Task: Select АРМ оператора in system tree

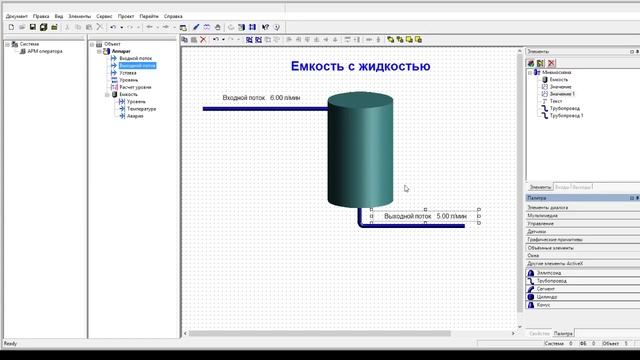Action: point(44,51)
